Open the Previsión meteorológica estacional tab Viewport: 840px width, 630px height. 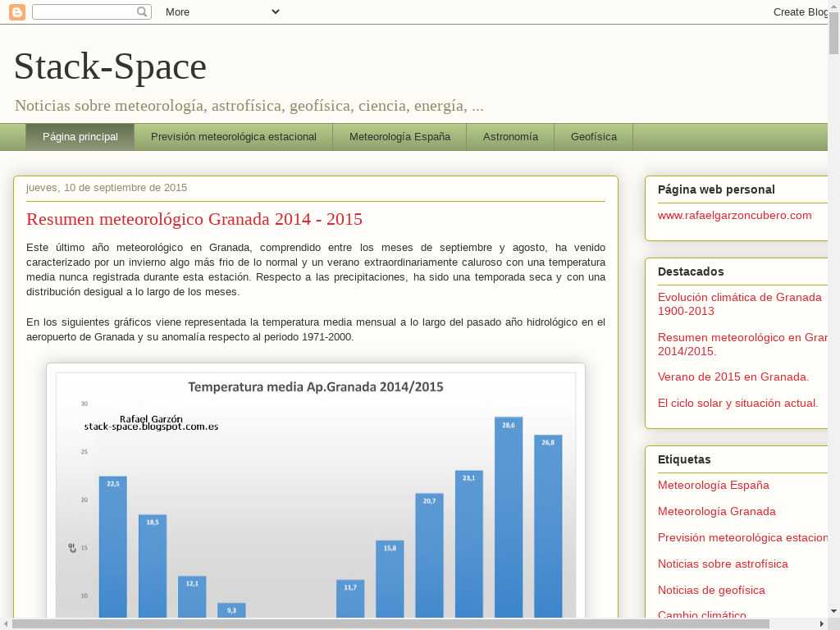(234, 137)
